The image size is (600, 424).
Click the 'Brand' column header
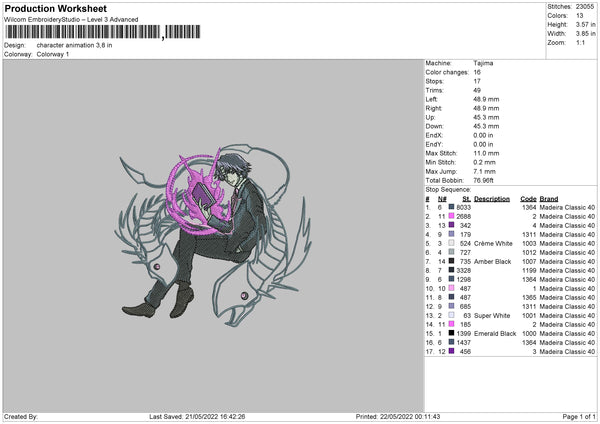549,199
